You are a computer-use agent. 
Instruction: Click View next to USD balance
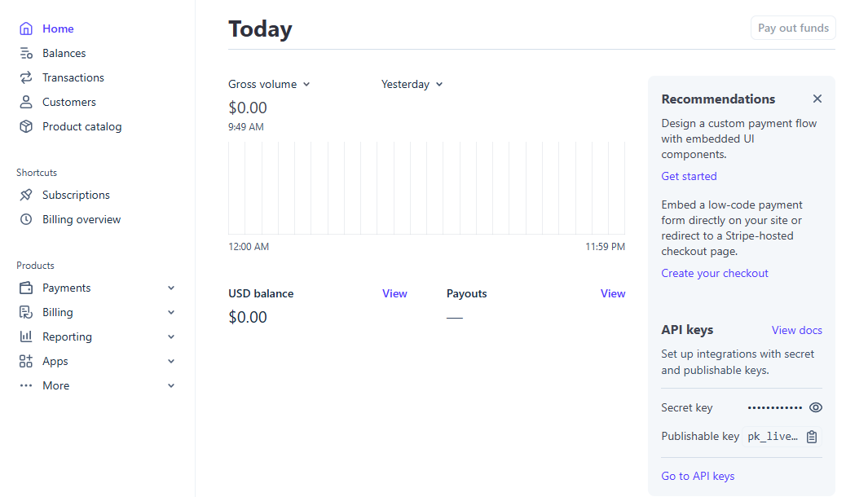[394, 293]
